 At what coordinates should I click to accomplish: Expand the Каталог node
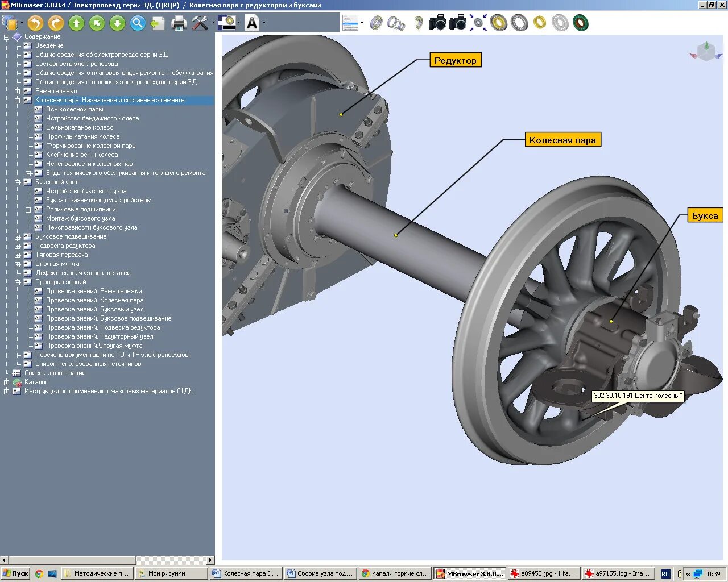pos(7,383)
